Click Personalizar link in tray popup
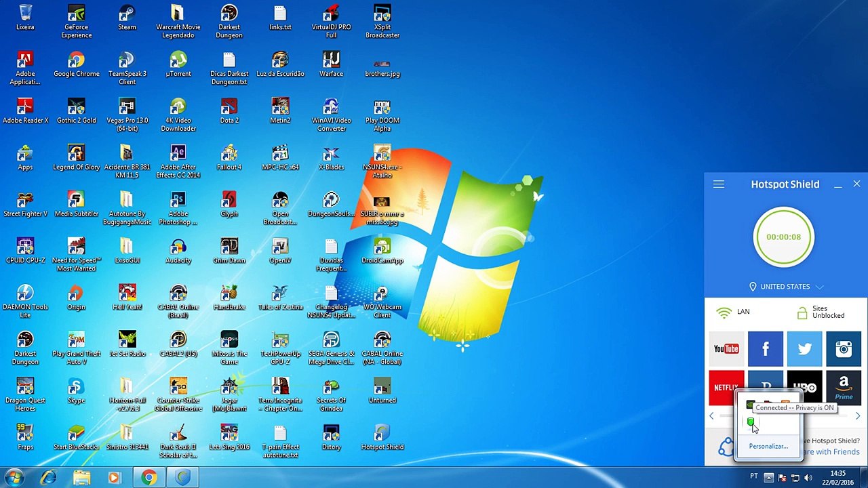 click(768, 446)
